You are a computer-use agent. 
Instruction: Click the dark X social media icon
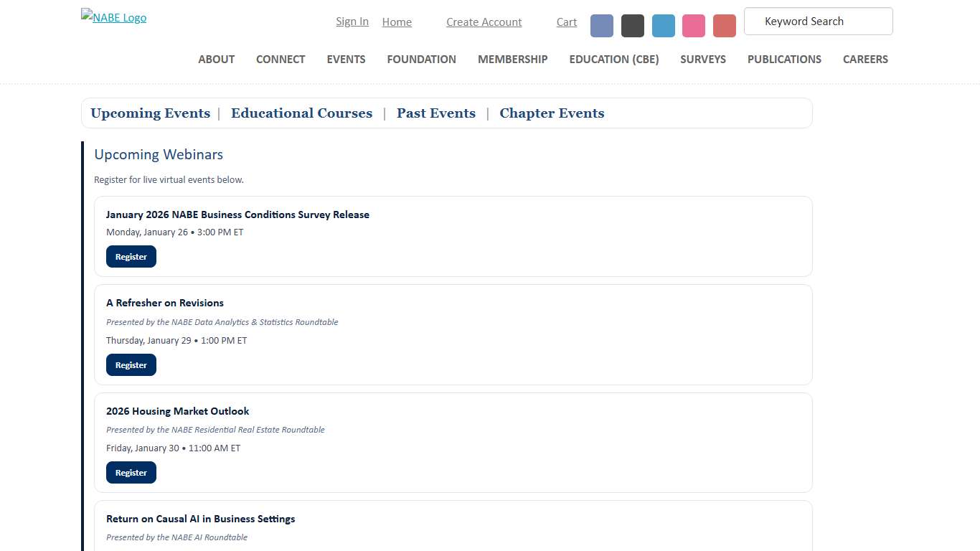click(x=632, y=25)
